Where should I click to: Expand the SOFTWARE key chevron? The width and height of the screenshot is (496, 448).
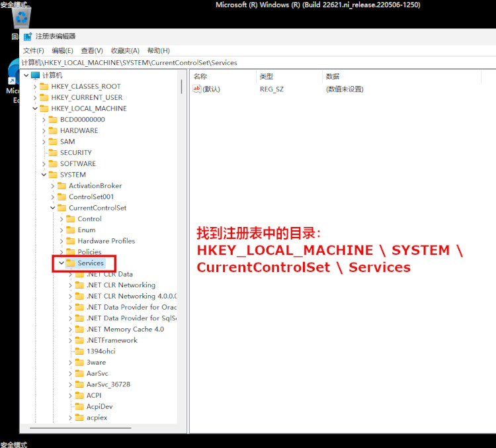pos(44,163)
